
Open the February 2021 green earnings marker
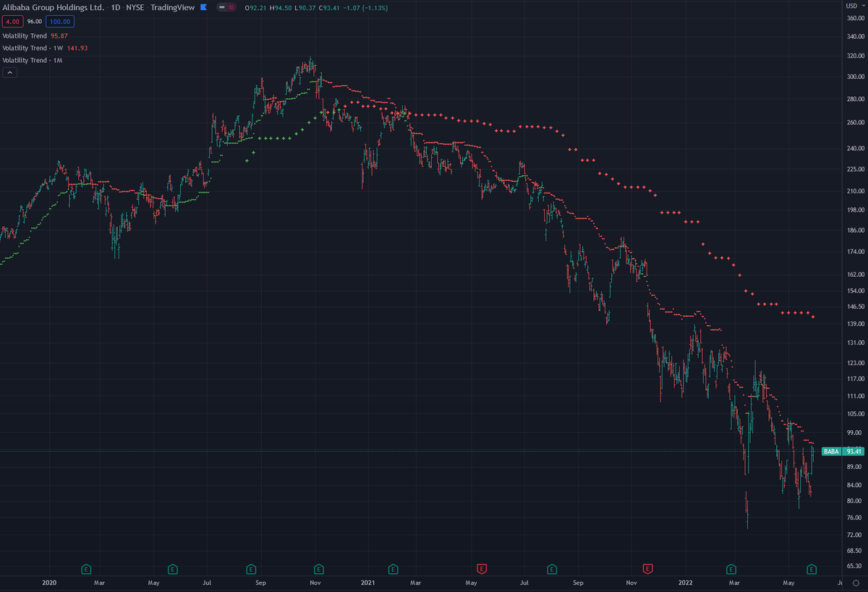[x=393, y=568]
